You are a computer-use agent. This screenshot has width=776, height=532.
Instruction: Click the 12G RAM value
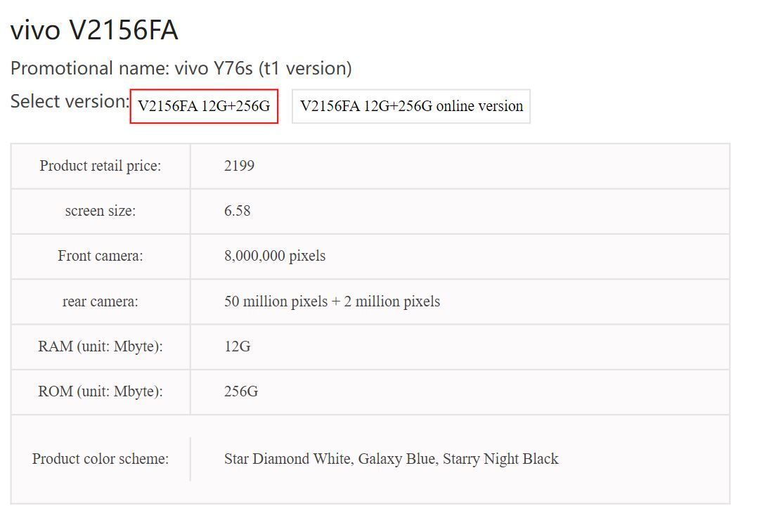(237, 346)
